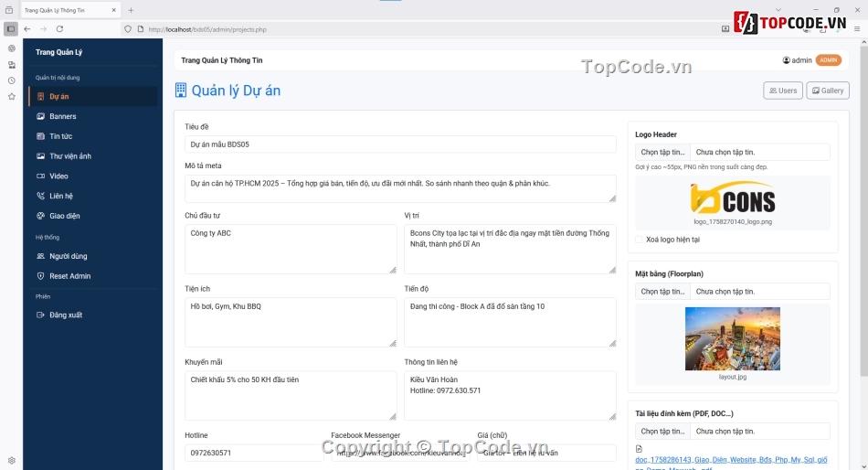The image size is (868, 470).
Task: Click the ADMIN role badge
Action: coord(828,60)
